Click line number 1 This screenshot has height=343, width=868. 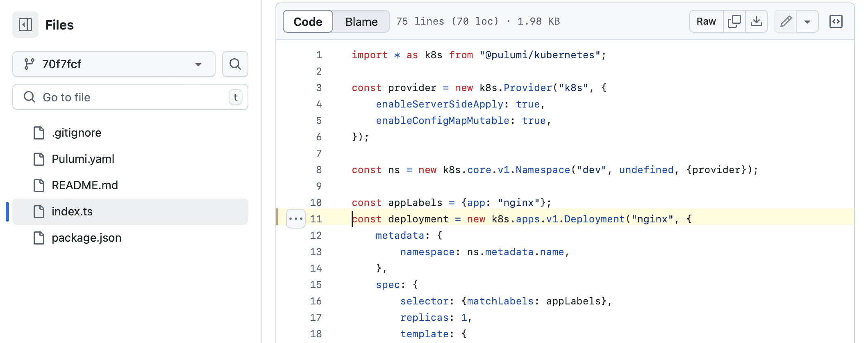319,55
